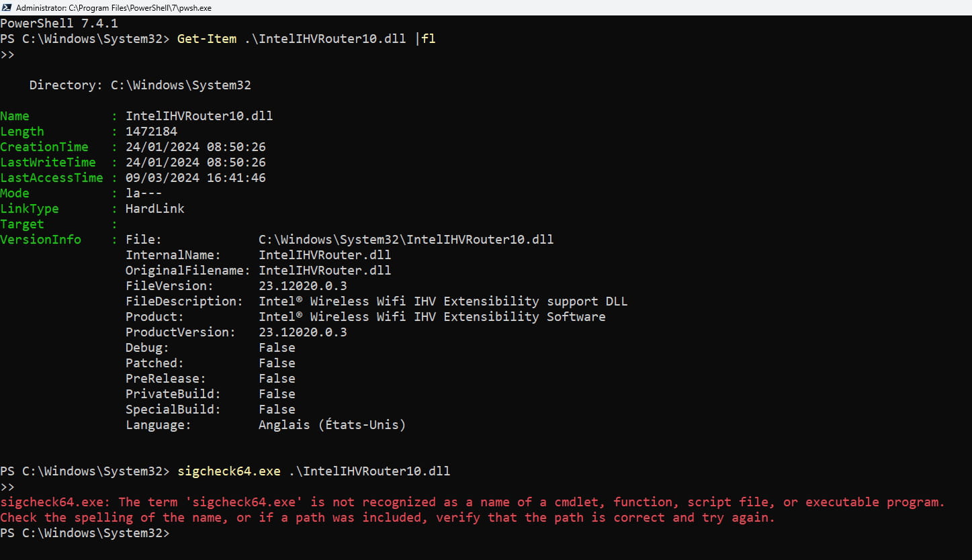
Task: Click the InternalName value IntelIHVRouter.dll
Action: pyautogui.click(x=324, y=255)
